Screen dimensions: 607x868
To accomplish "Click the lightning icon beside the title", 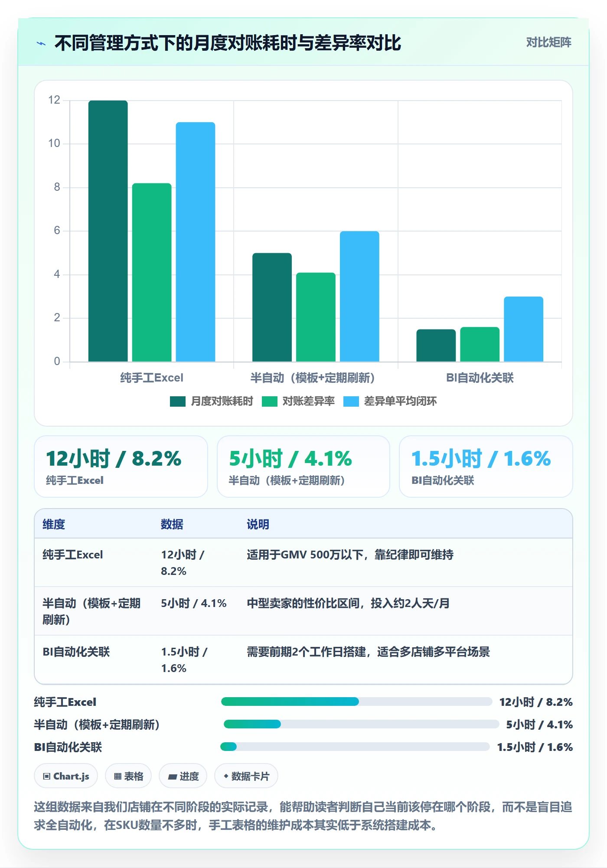I will tap(41, 43).
